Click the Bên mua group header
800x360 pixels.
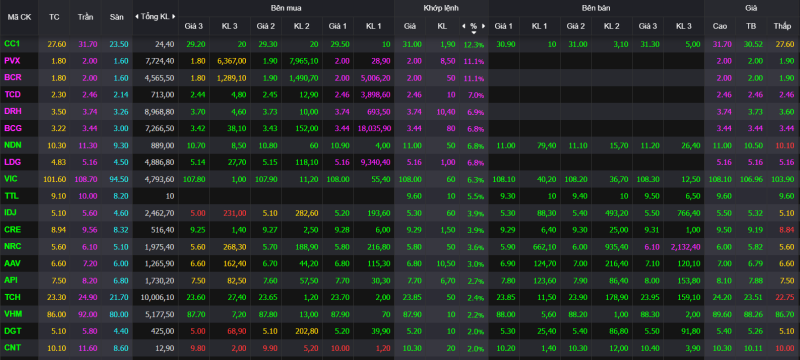pyautogui.click(x=285, y=8)
